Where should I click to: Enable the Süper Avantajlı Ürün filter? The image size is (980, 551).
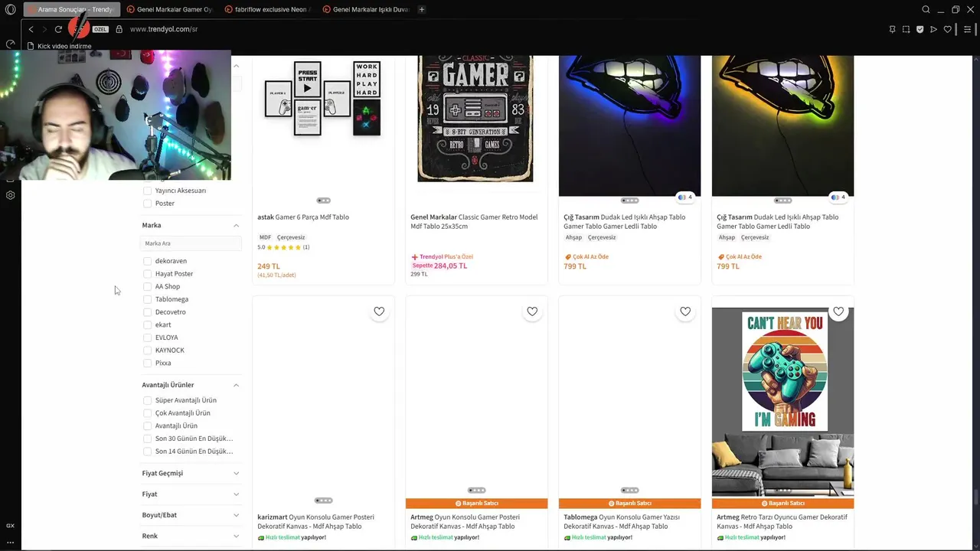148,400
